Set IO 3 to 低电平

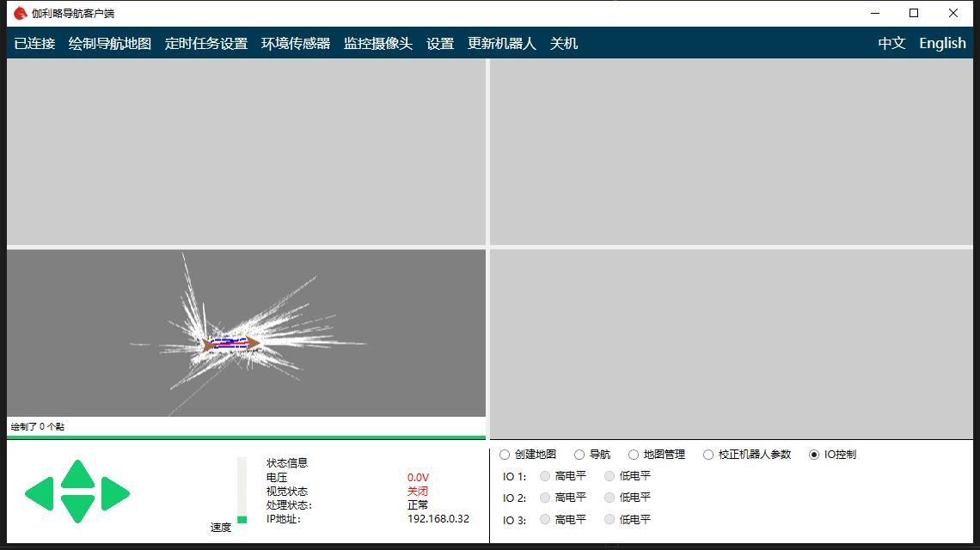(x=609, y=519)
